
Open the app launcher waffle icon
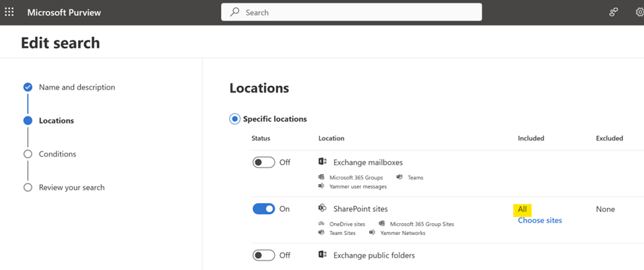coord(9,12)
